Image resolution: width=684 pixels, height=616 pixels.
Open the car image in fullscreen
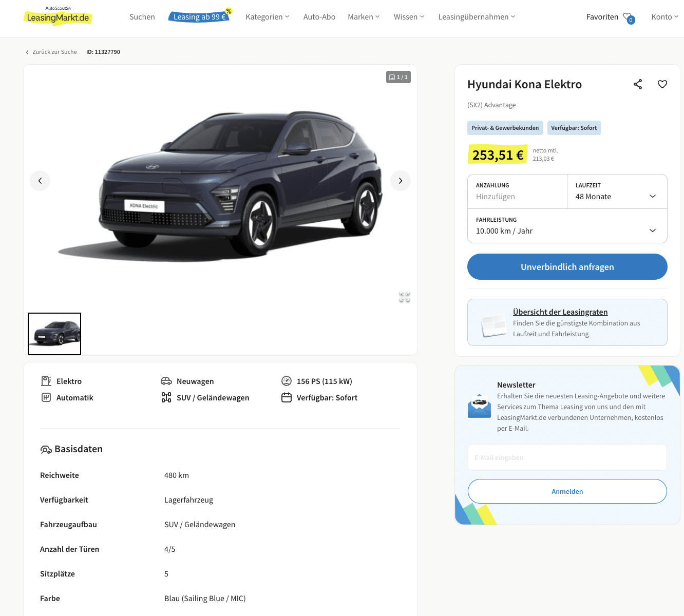tap(405, 297)
